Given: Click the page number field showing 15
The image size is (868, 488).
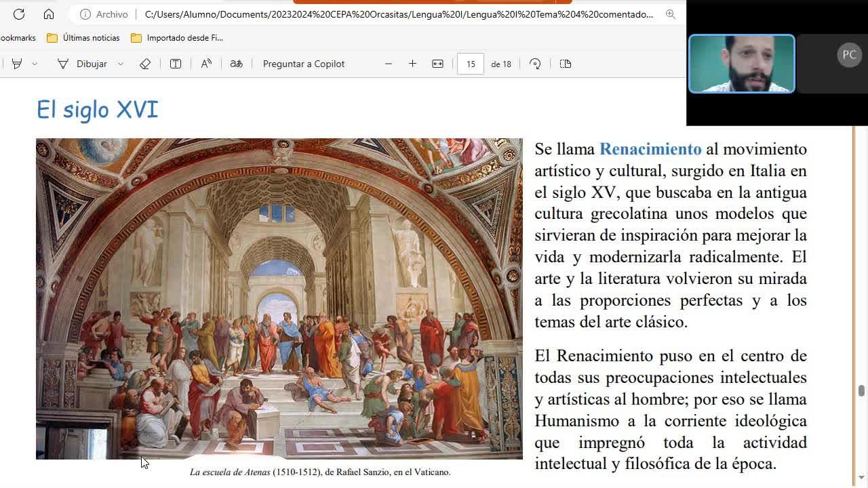Looking at the screenshot, I should (x=471, y=64).
